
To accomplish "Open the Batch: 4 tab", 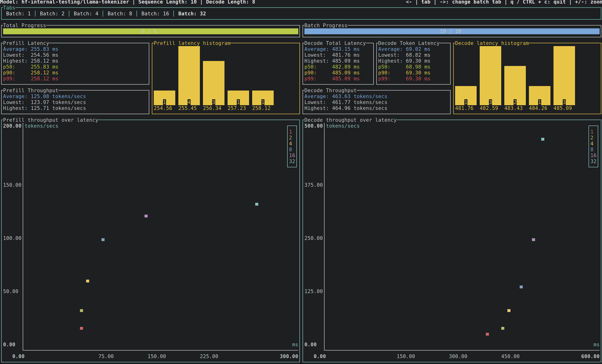I will coord(86,14).
